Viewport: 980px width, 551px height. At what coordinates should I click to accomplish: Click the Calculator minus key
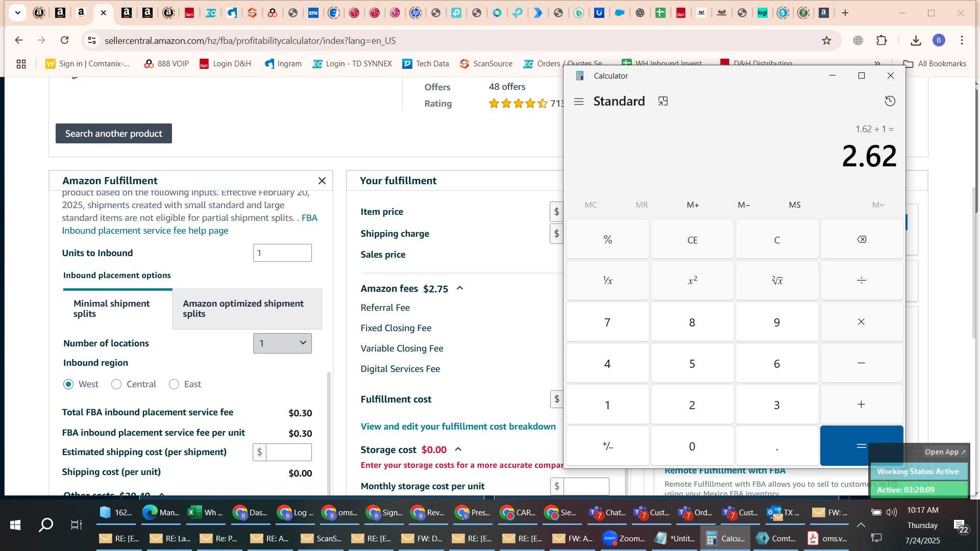(861, 363)
